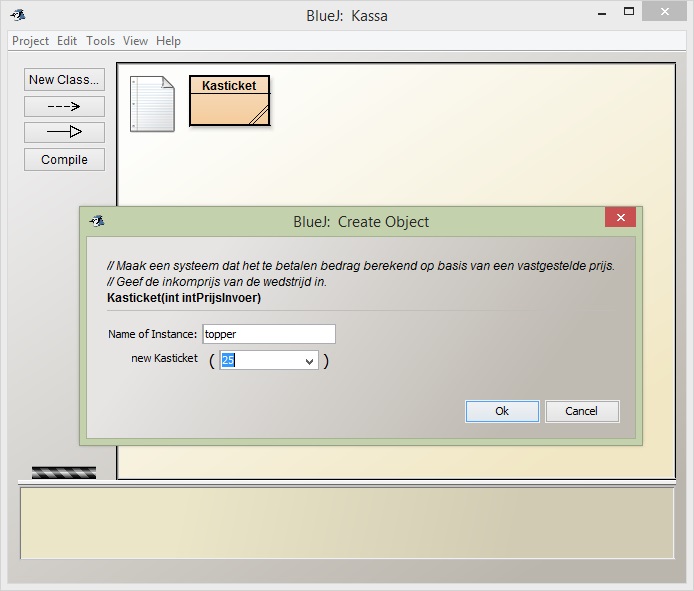Click the 'new Kasticket' label
The height and width of the screenshot is (591, 694).
(x=164, y=358)
